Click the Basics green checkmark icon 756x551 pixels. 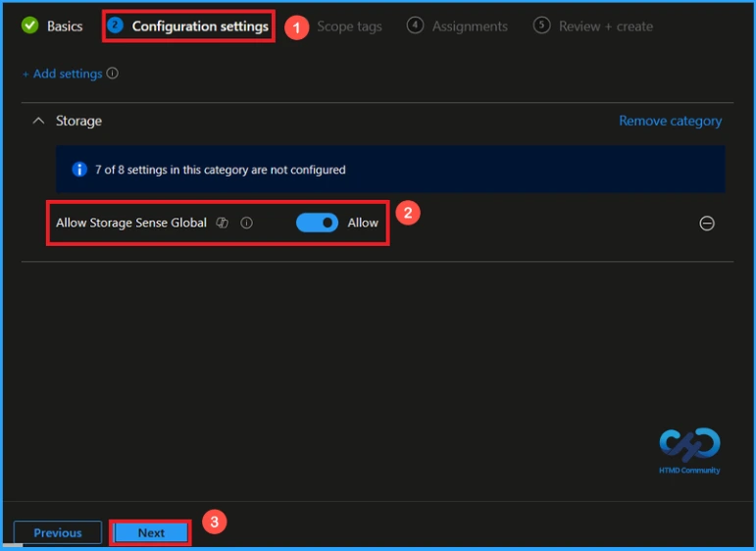pos(29,25)
